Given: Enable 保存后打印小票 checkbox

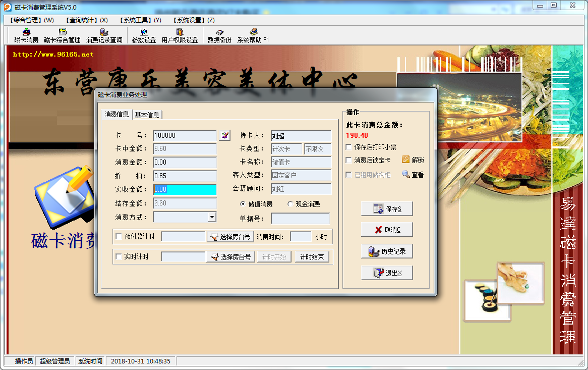Looking at the screenshot, I should (x=349, y=147).
